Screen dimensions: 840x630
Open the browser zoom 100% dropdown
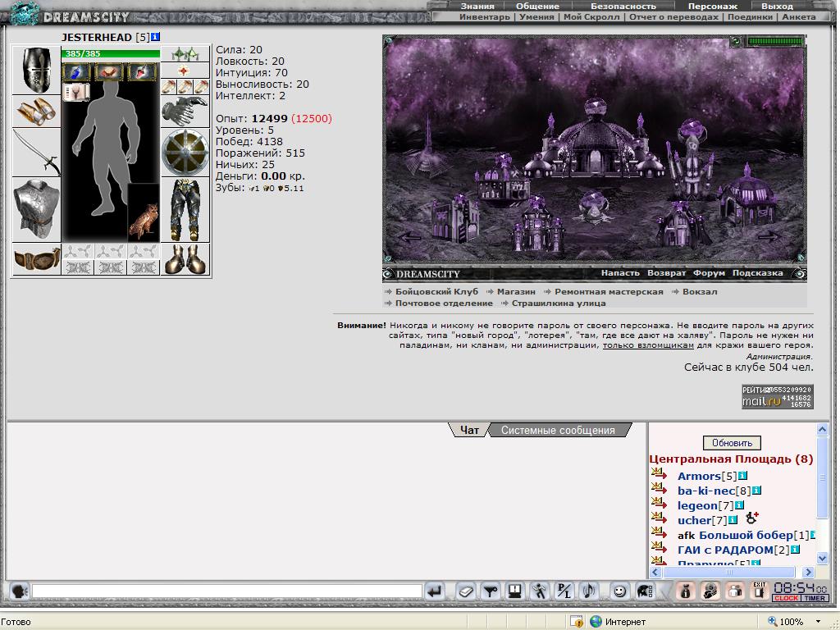click(x=818, y=622)
